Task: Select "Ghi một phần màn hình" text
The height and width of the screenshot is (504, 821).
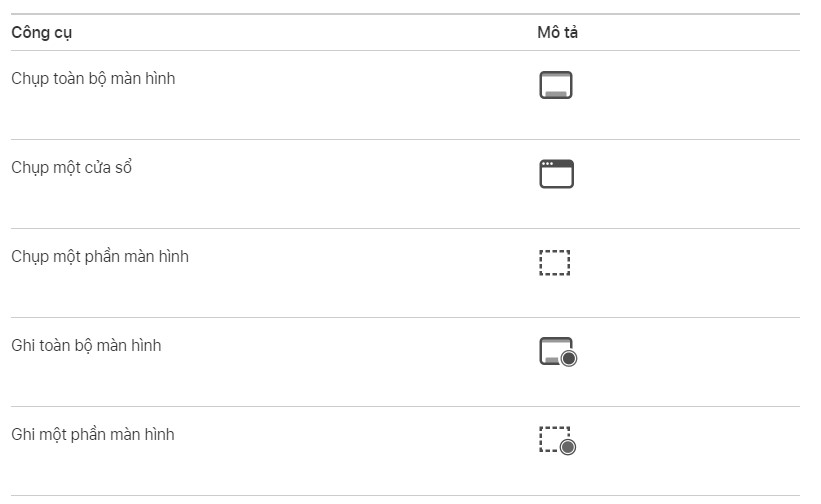Action: click(93, 434)
